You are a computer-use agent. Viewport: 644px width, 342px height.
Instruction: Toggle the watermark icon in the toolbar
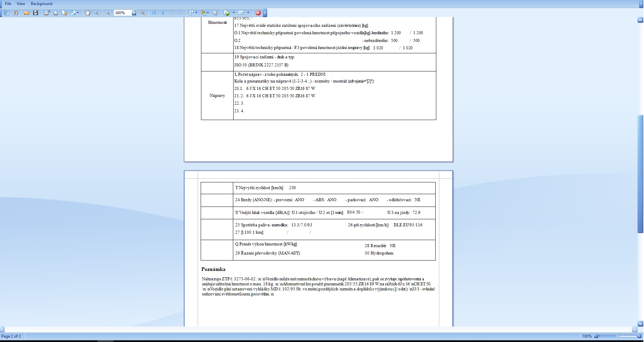215,13
